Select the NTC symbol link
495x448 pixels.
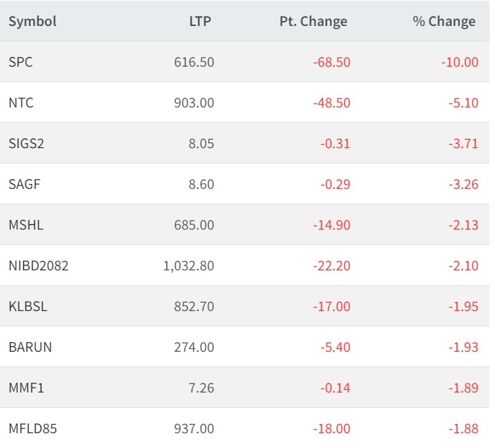[21, 103]
